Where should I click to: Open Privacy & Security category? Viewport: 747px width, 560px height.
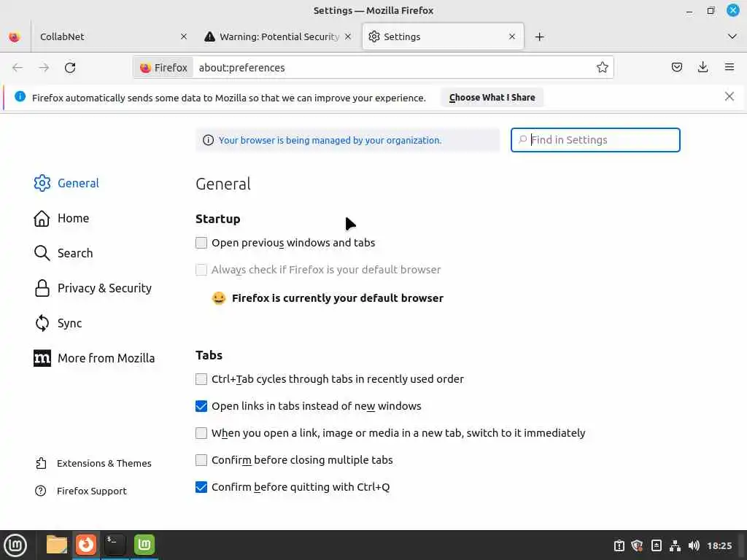[93, 288]
